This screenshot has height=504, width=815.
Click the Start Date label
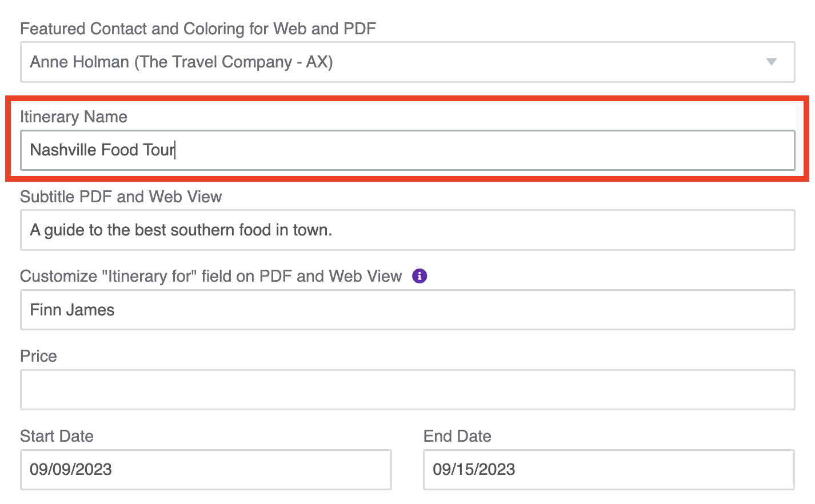point(57,436)
